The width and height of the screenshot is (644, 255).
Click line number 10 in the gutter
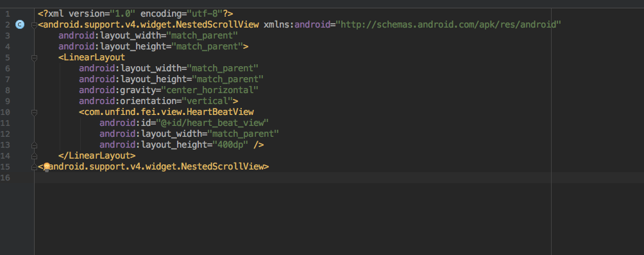[5, 112]
